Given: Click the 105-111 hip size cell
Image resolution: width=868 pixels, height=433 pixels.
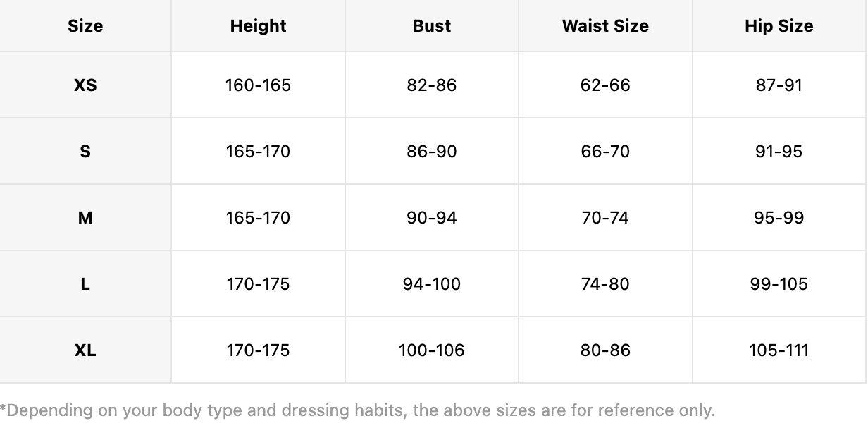Looking at the screenshot, I should point(779,350).
